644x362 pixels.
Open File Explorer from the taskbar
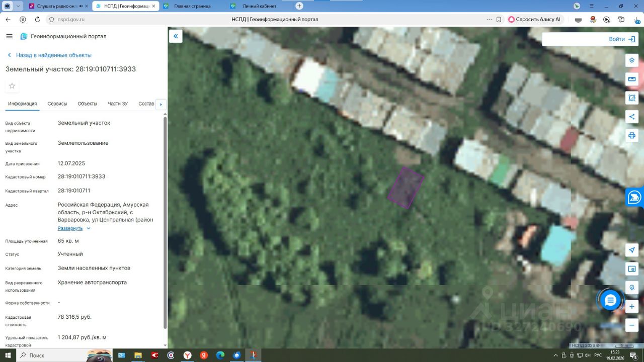[x=138, y=355]
